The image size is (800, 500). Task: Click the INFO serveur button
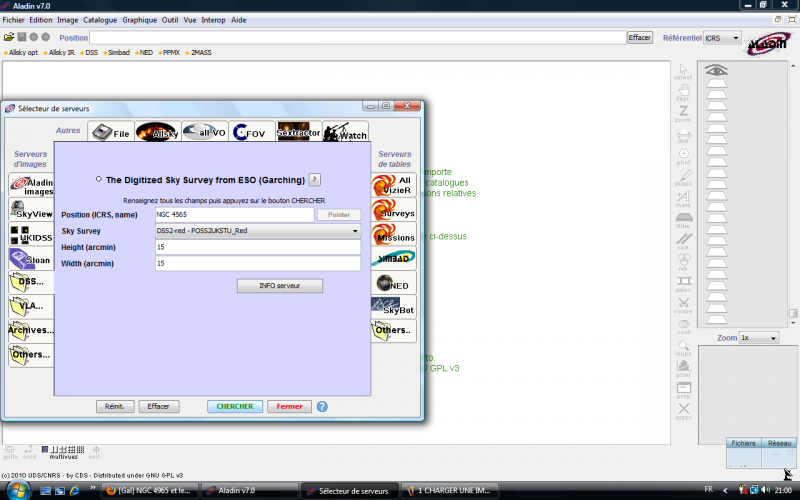pos(280,286)
